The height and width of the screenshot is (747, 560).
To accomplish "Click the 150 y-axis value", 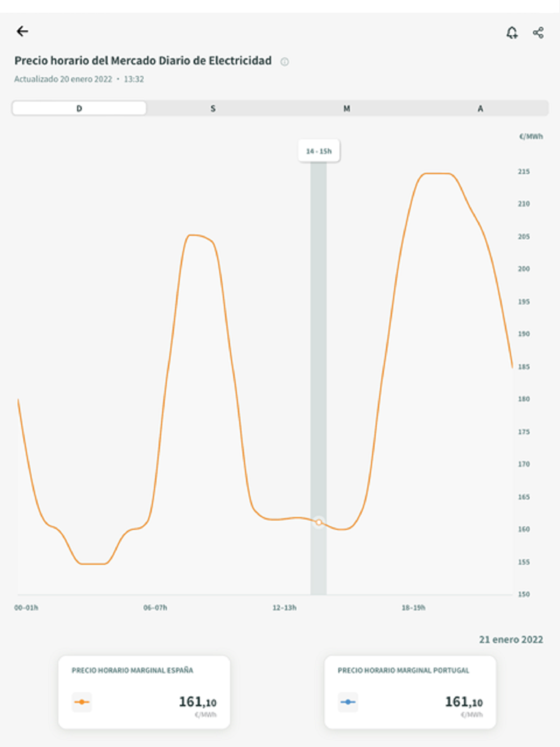I will click(524, 594).
